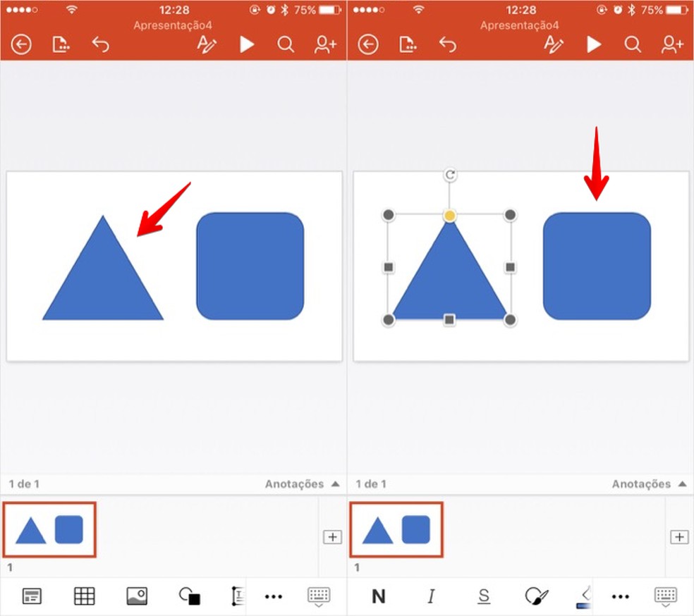Viewport: 694px width, 616px height.
Task: Tap Apresentação4 title in left screen
Action: pos(173,25)
